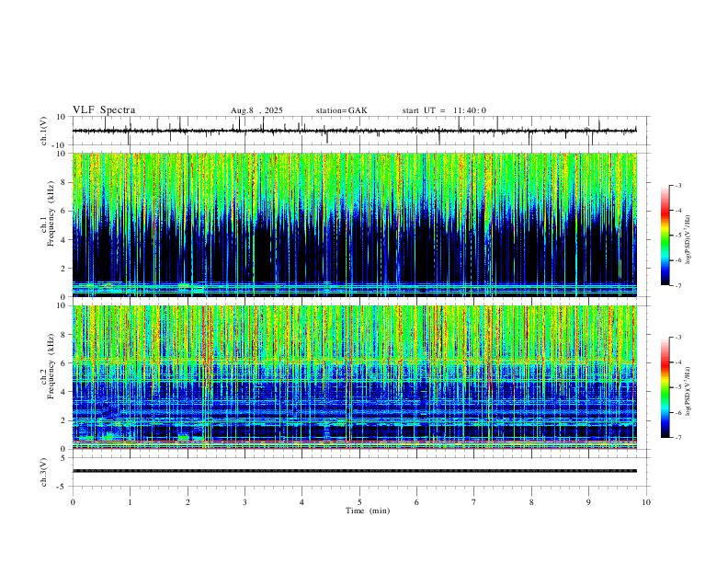The image size is (728, 563).
Task: Click time axis tick label "2"
Action: (x=188, y=502)
